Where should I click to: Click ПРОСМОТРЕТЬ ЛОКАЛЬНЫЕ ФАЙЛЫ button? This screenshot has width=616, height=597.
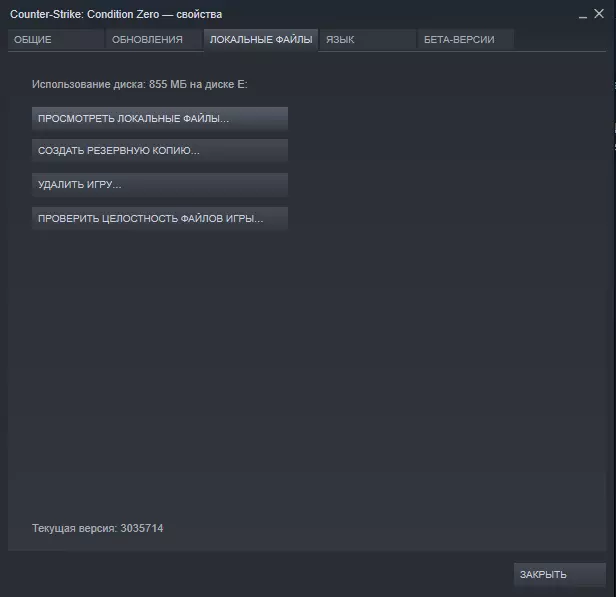(x=160, y=119)
